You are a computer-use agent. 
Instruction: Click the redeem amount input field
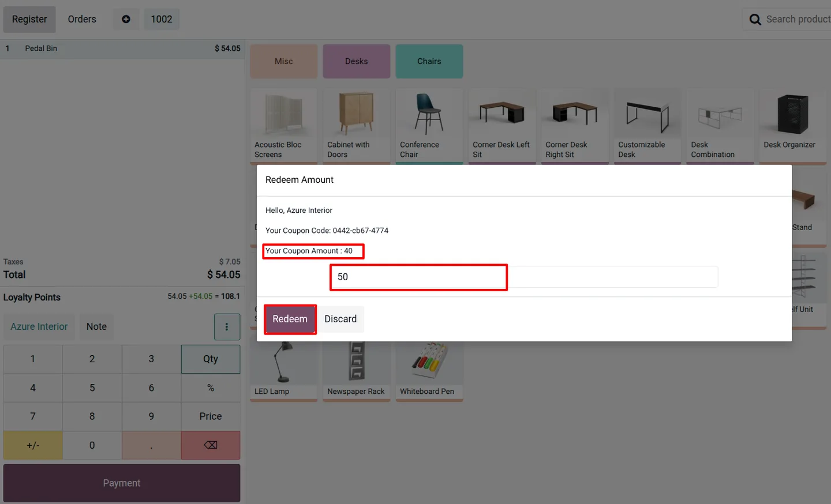(x=525, y=277)
